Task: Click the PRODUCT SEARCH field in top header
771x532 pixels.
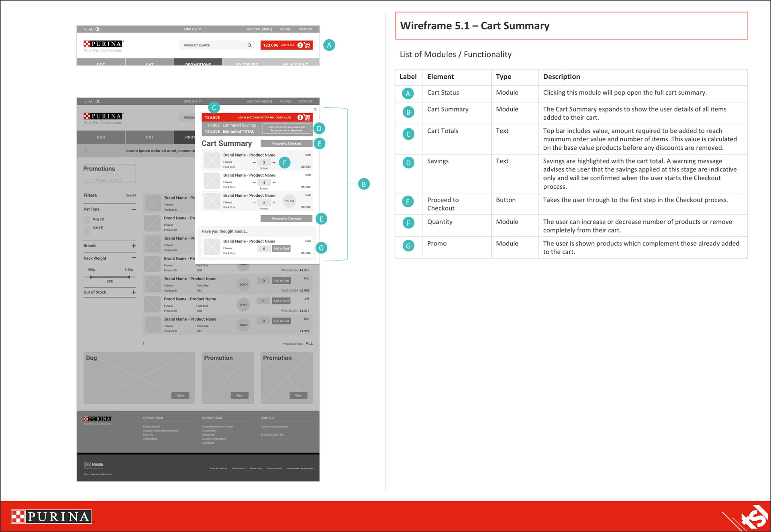Action: pos(216,45)
